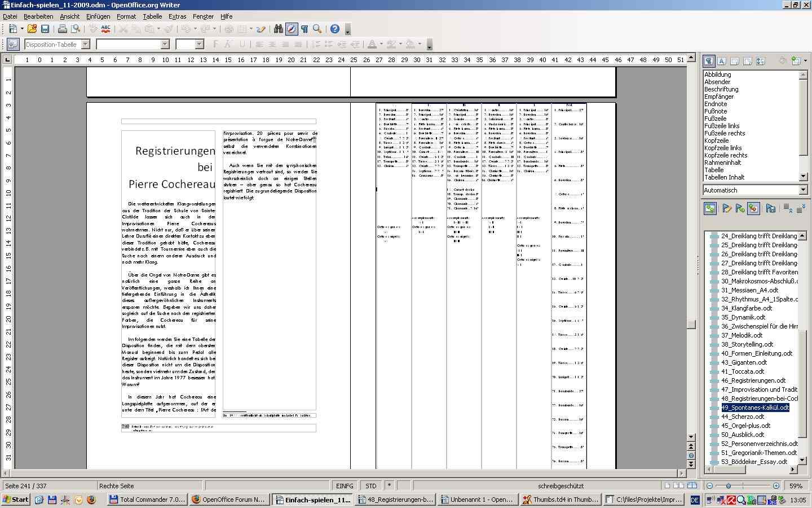Expand the Automatisch style filter dropdown
Viewport: 812px width, 508px height.
click(803, 190)
